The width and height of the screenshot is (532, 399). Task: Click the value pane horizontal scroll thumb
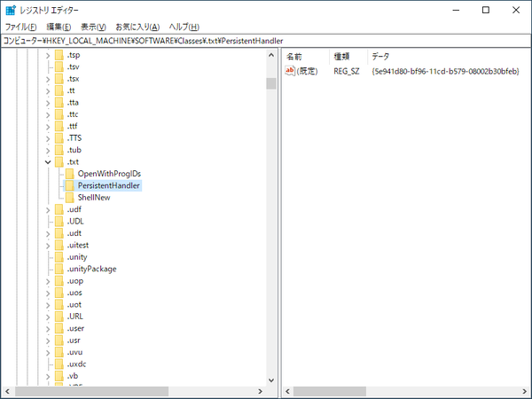click(330, 391)
